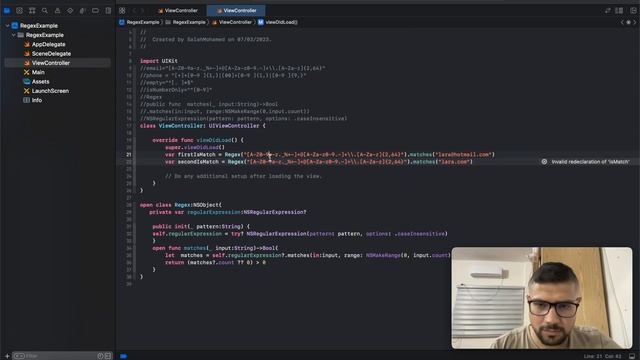The image size is (640, 360).
Task: Click RegexExample folder in the jump bar
Action: pyautogui.click(x=186, y=22)
